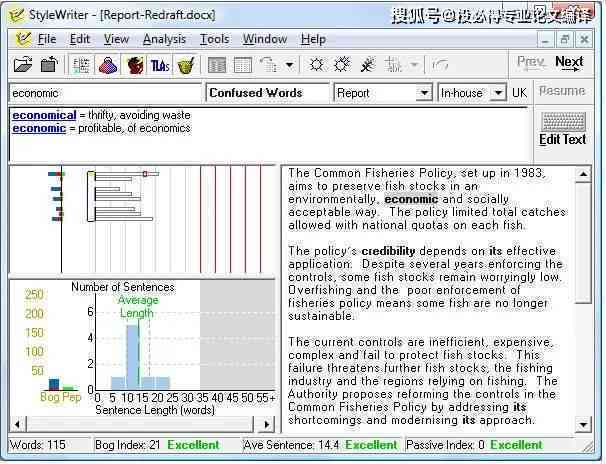606x464 pixels.
Task: Click the TLAs abbreviations icon
Action: [160, 65]
